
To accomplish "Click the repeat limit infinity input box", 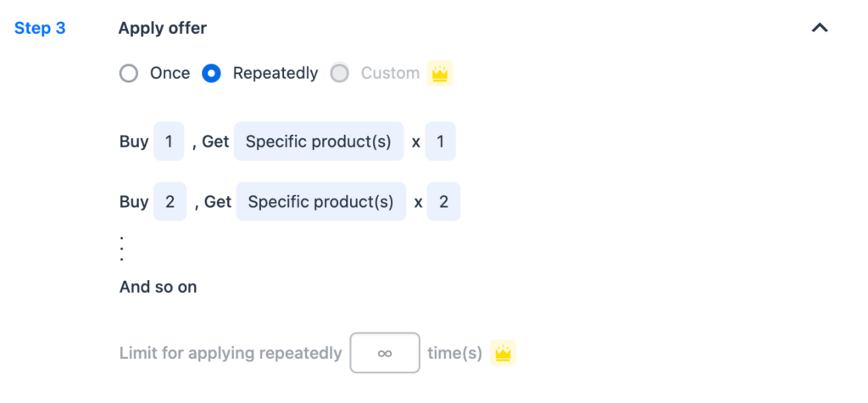I will pyautogui.click(x=385, y=353).
